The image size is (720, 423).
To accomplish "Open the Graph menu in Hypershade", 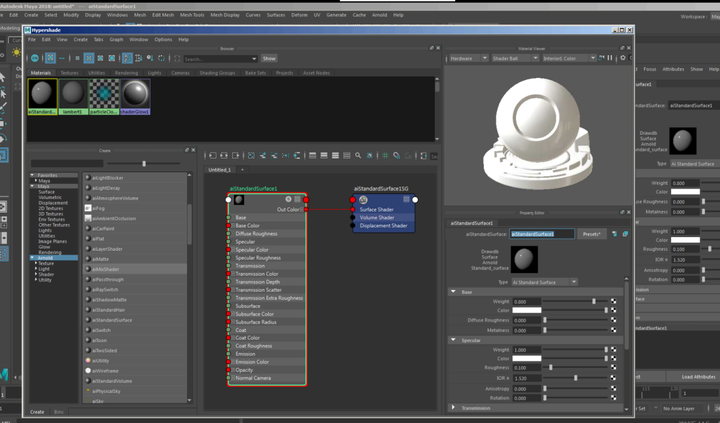I will (x=116, y=39).
